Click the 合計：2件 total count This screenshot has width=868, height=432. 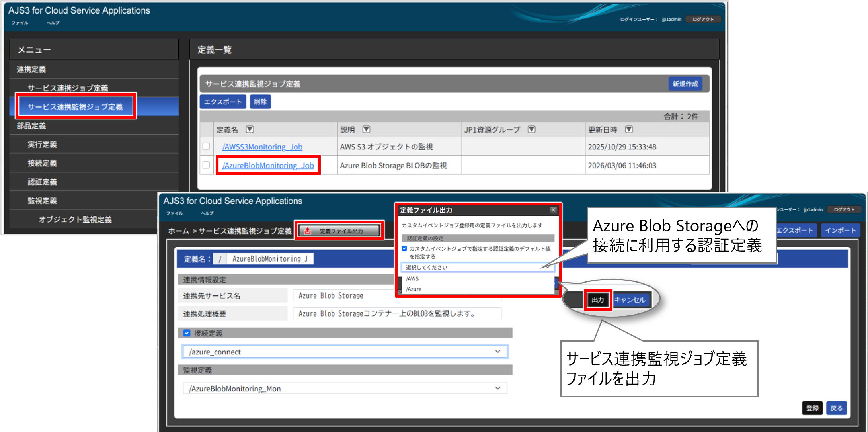click(x=681, y=116)
